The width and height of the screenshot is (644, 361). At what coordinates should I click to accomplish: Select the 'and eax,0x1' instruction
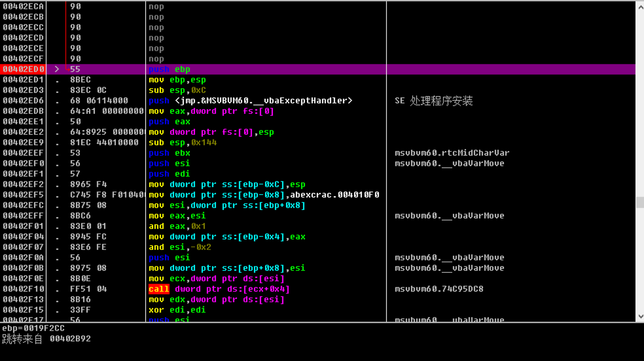(x=177, y=226)
